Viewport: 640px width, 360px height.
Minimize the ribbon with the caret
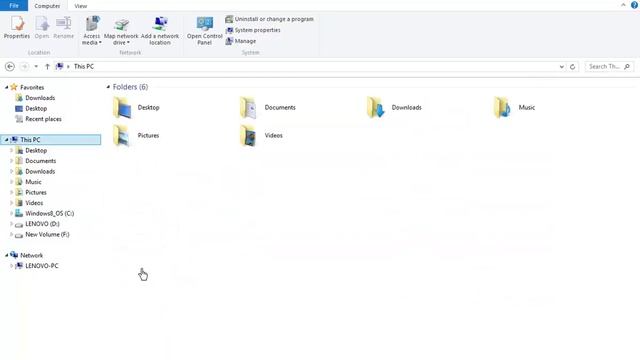623,5
